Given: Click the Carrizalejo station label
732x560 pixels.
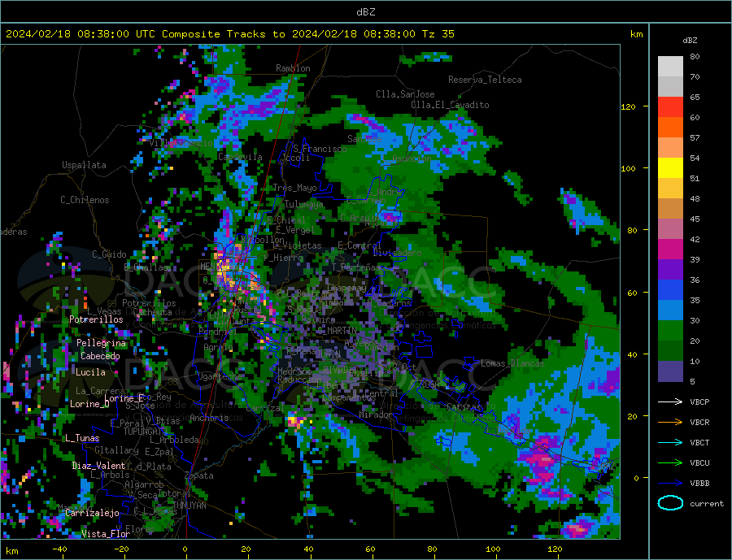Looking at the screenshot, I should click(x=93, y=513).
